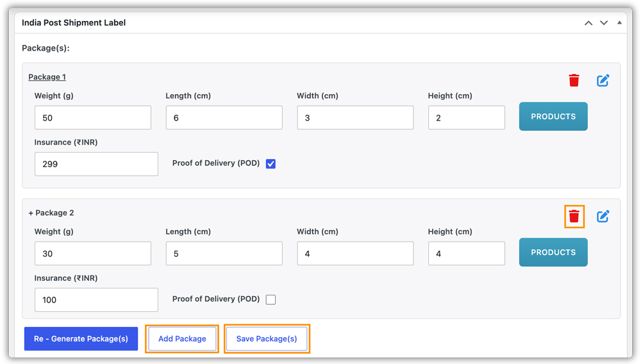Collapse the Package 1 heading link

47,77
